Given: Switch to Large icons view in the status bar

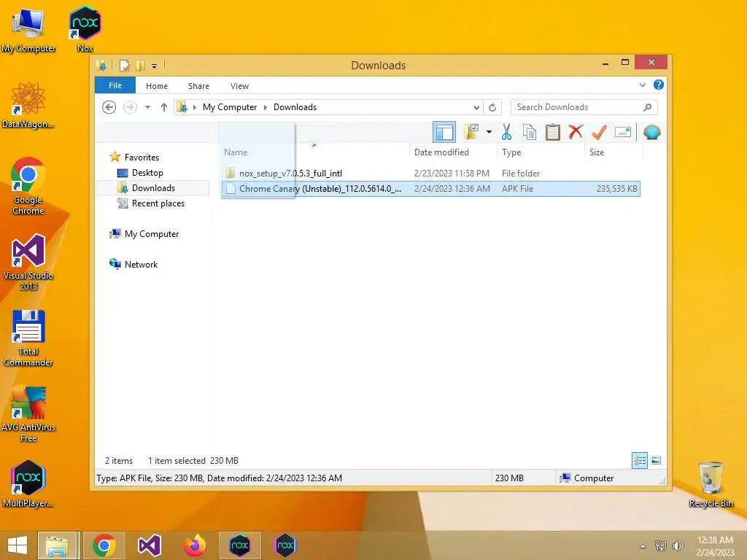Looking at the screenshot, I should point(656,461).
